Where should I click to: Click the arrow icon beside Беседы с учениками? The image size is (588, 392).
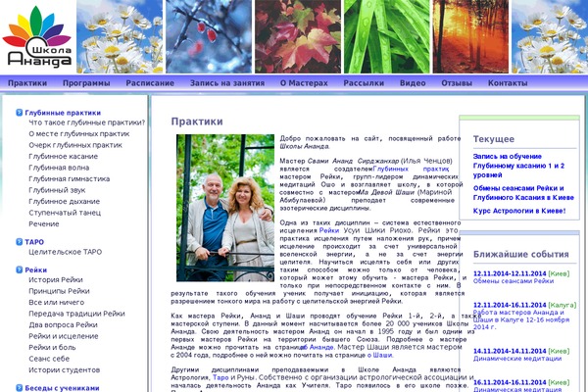[x=20, y=388]
